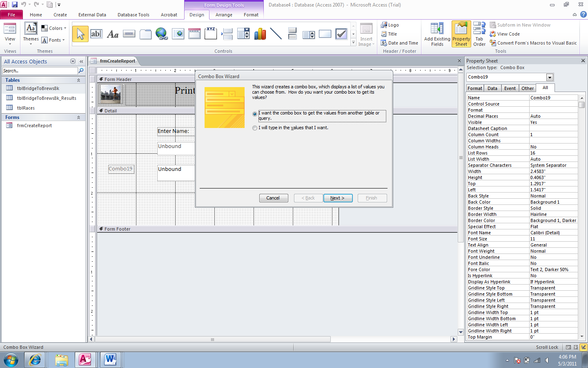
Task: Open the Combo19 selection dropdown in Property Sheet
Action: click(x=550, y=77)
